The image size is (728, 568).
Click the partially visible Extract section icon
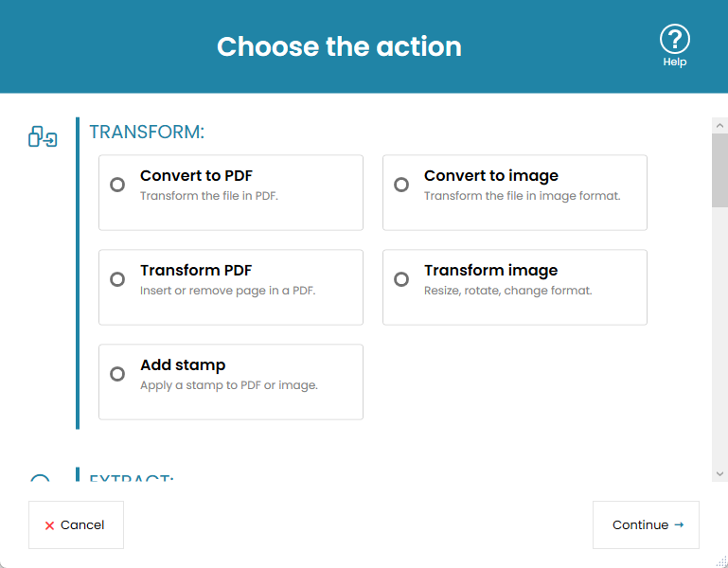click(40, 477)
